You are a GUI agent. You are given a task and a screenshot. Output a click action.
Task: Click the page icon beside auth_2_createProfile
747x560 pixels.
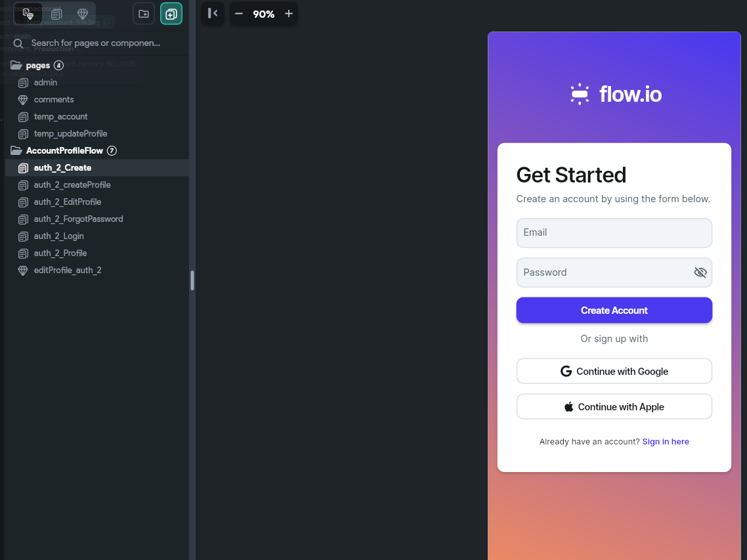[23, 185]
